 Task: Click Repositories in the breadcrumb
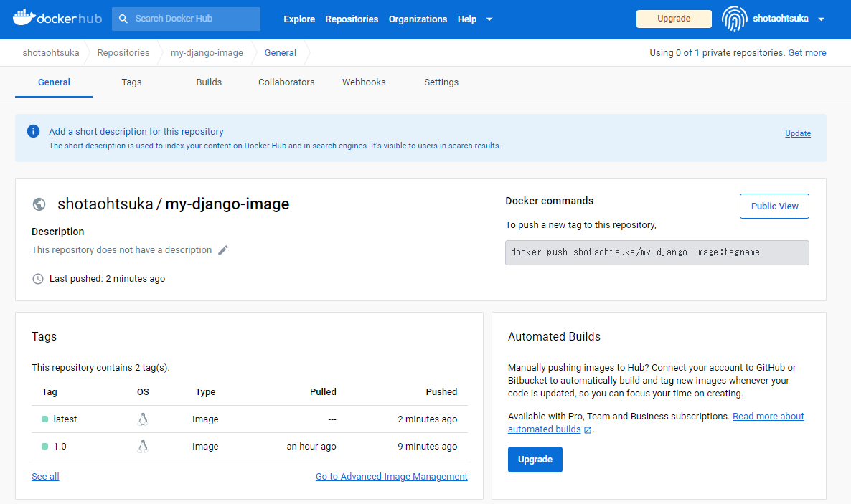pos(123,52)
